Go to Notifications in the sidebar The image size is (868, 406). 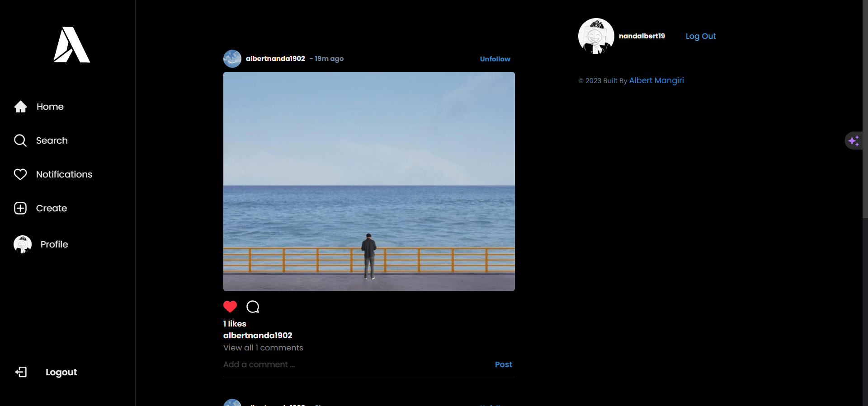(x=64, y=174)
